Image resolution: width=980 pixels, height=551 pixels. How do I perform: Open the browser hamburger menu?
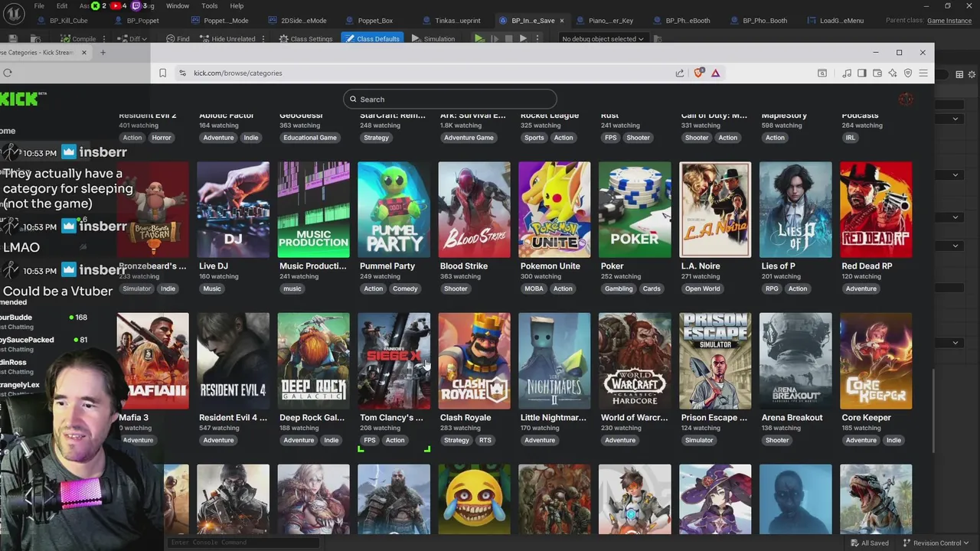coord(923,73)
